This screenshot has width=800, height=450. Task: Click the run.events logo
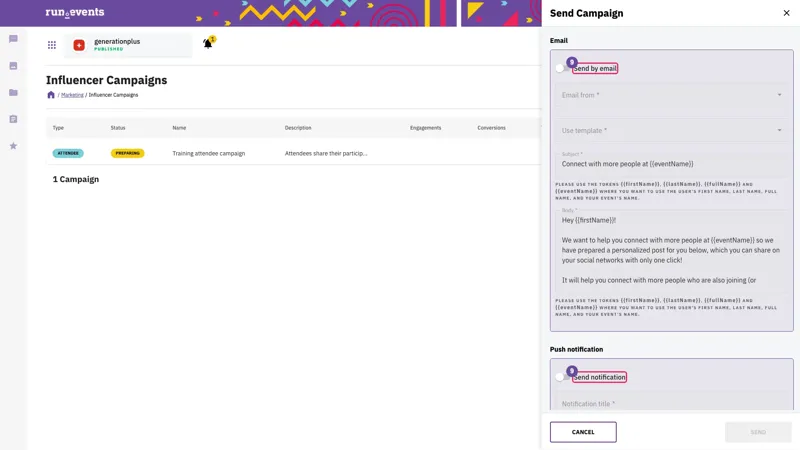point(74,12)
